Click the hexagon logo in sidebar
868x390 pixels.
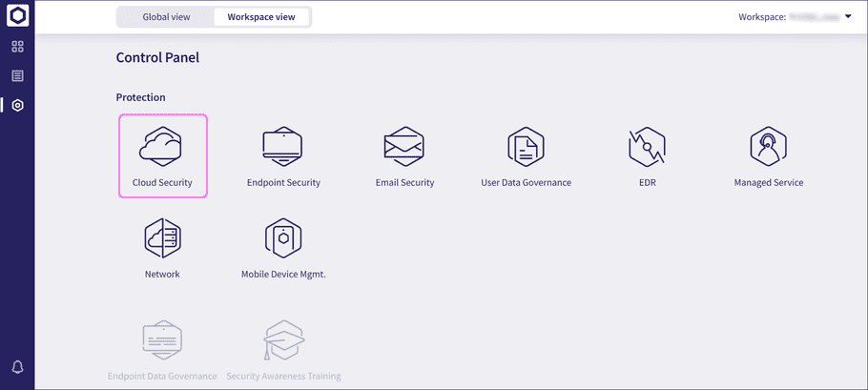click(17, 16)
